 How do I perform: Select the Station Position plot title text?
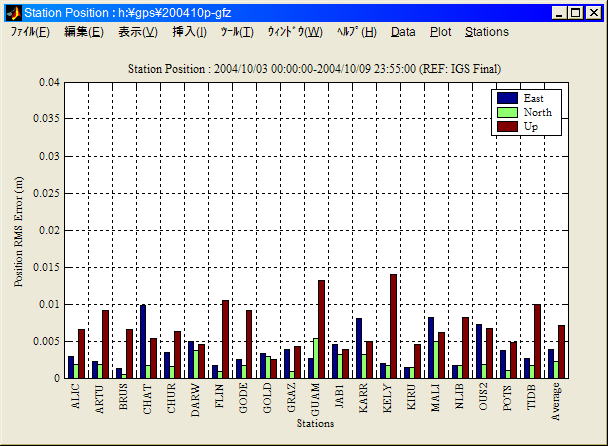[315, 68]
